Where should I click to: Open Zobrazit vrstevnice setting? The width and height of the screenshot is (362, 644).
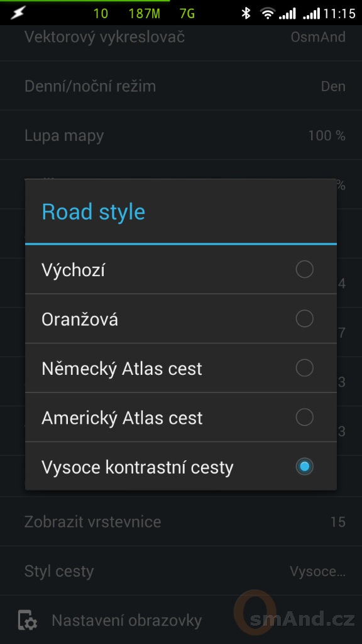coord(181,521)
